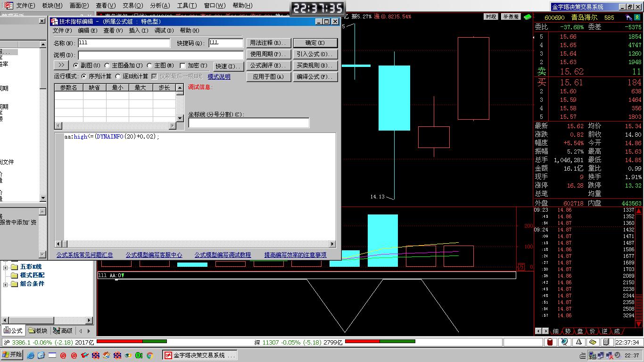The width and height of the screenshot is (644, 362).
Task: Open the alert bell status icon
Action: click(578, 342)
